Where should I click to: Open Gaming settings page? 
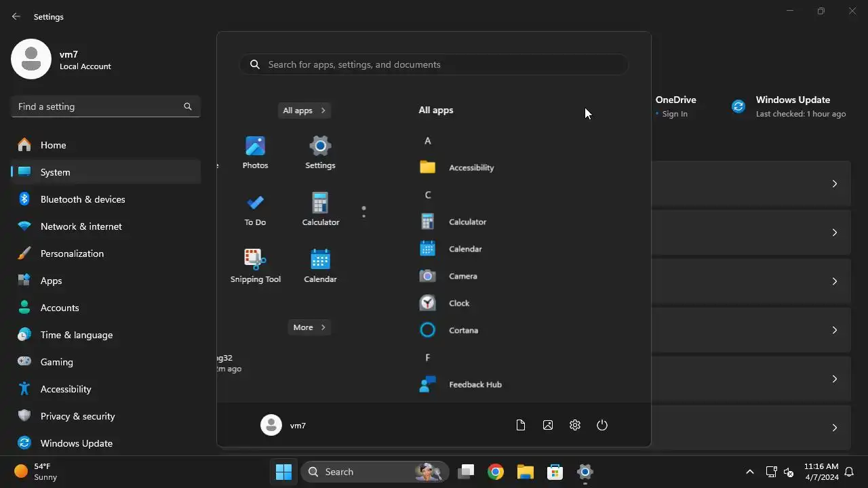106,362
